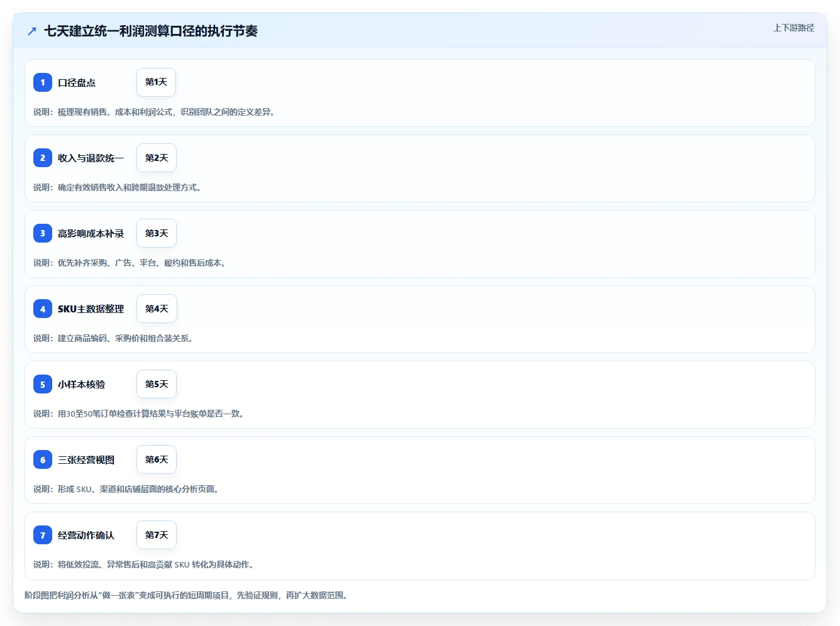Click step number 2 badge

point(43,158)
